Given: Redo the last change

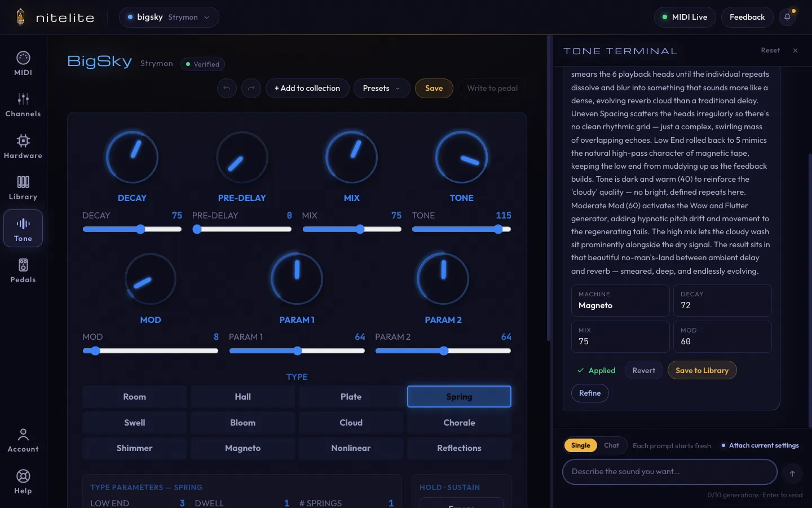Looking at the screenshot, I should click(251, 88).
